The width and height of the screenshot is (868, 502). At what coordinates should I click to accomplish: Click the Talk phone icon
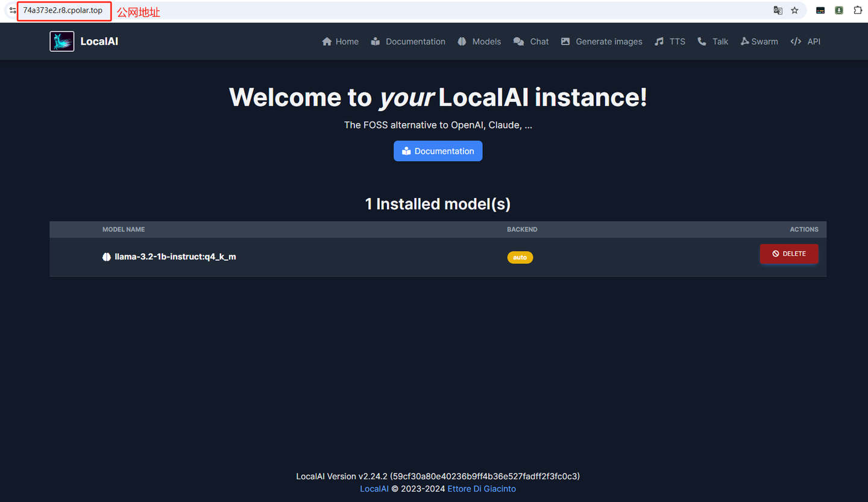(701, 41)
